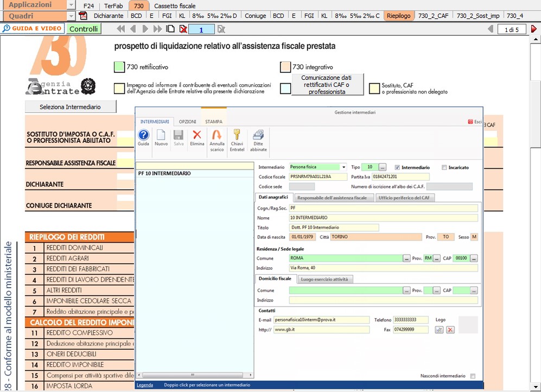Jump to last page with double-right arrows
541x392 pixels.
(158, 29)
